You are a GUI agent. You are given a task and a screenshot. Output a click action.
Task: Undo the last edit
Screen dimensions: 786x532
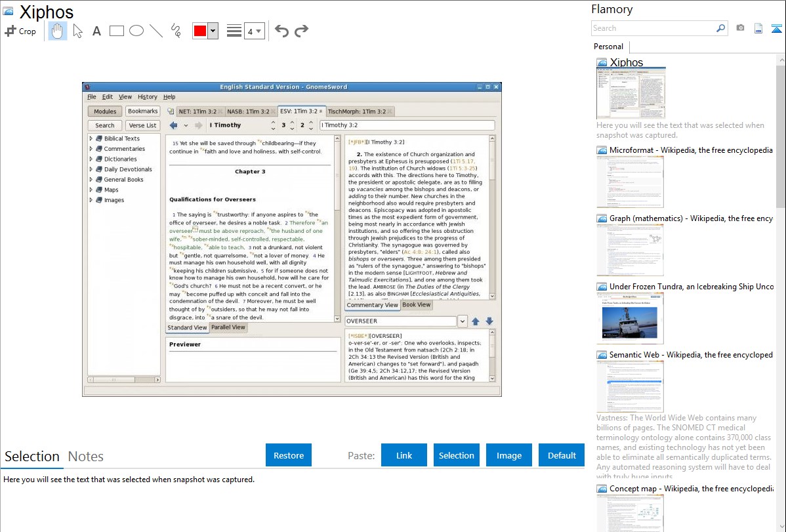click(281, 31)
